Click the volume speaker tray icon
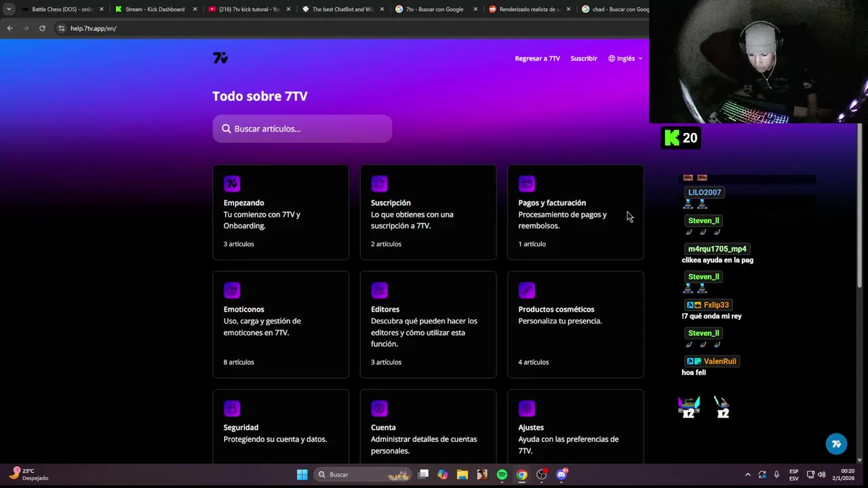This screenshot has width=868, height=488. pyautogui.click(x=822, y=474)
